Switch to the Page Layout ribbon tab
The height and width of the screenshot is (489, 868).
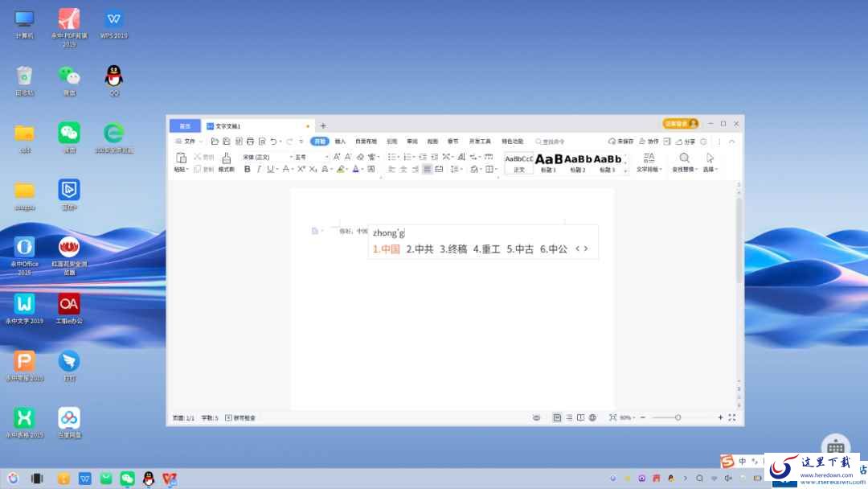coord(366,142)
